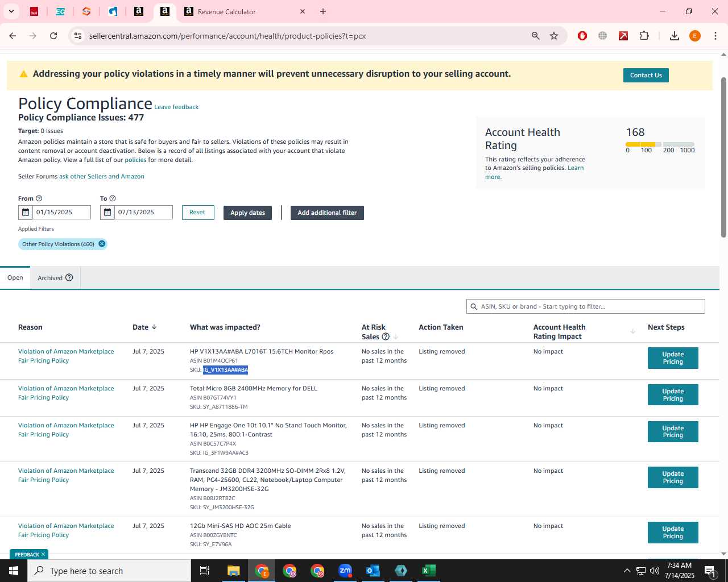This screenshot has width=728, height=582.
Task: Remove the Other Policy Violations filter chip
Action: point(102,244)
